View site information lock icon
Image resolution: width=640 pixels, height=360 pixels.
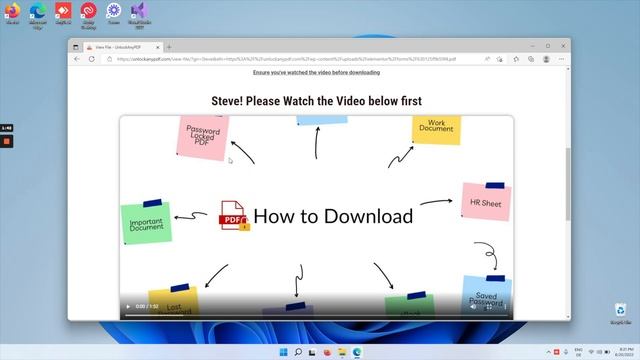(109, 59)
